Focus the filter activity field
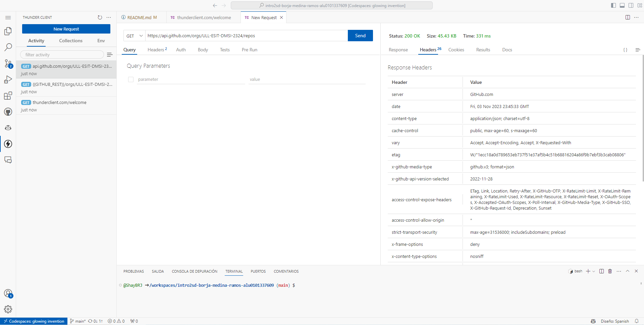The width and height of the screenshot is (644, 325). pos(62,55)
